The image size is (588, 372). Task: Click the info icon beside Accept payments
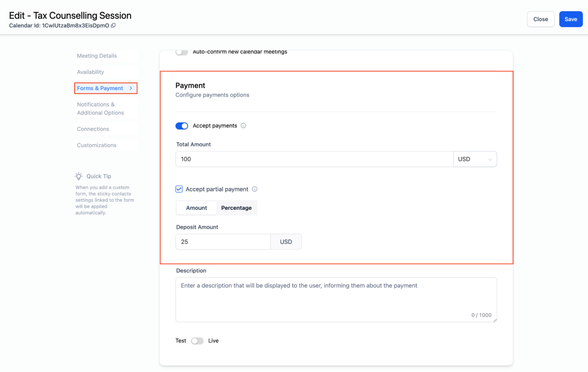[244, 126]
